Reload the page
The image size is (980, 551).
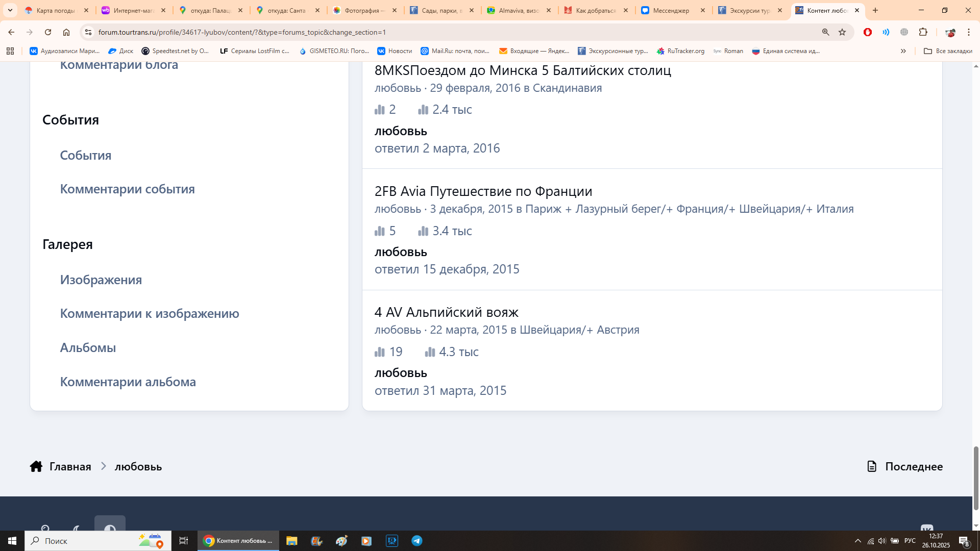pos(48,32)
